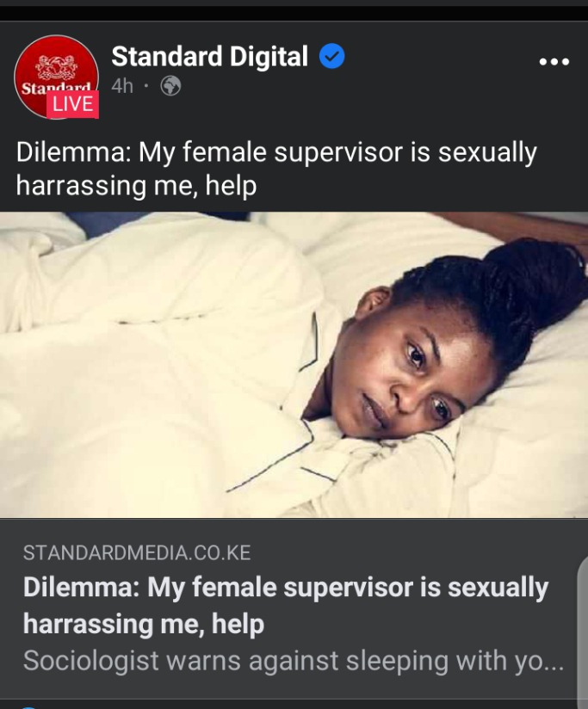This screenshot has width=588, height=709.
Task: Click the 'Sociologist warns against sleeping' description
Action: 294,661
